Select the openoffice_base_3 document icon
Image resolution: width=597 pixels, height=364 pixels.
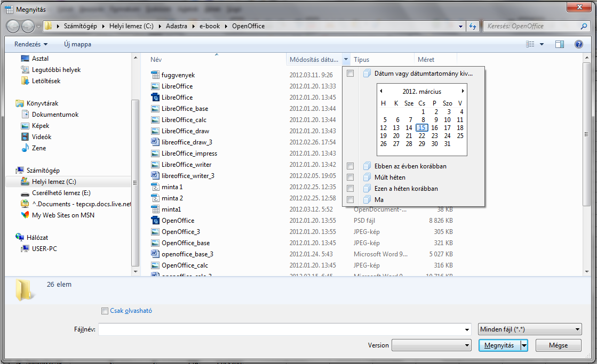(155, 254)
